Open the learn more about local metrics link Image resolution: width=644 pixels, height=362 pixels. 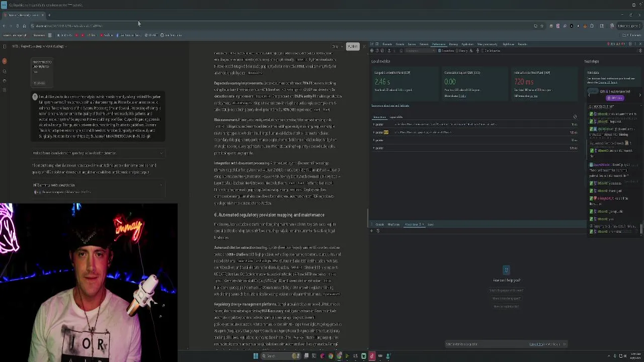[390, 106]
